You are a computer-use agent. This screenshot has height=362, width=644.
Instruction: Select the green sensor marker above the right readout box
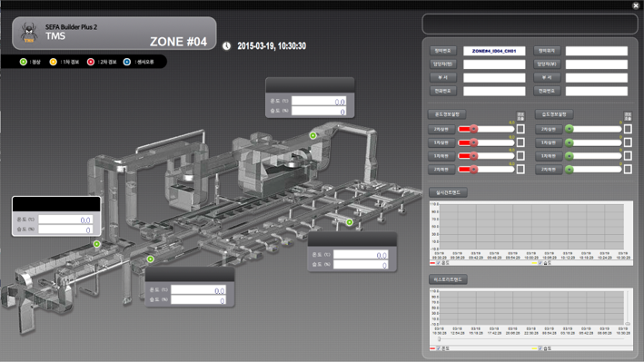pos(349,222)
